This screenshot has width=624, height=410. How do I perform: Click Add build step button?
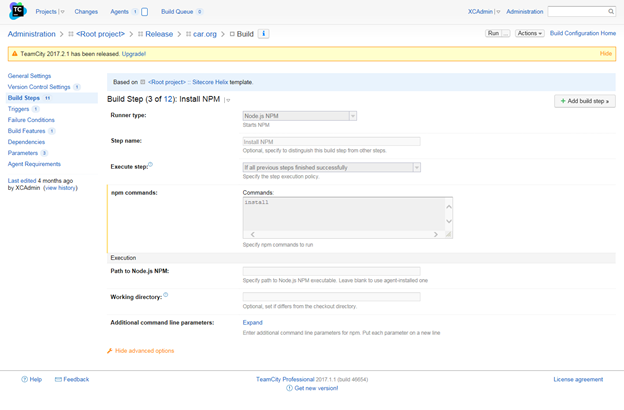585,101
